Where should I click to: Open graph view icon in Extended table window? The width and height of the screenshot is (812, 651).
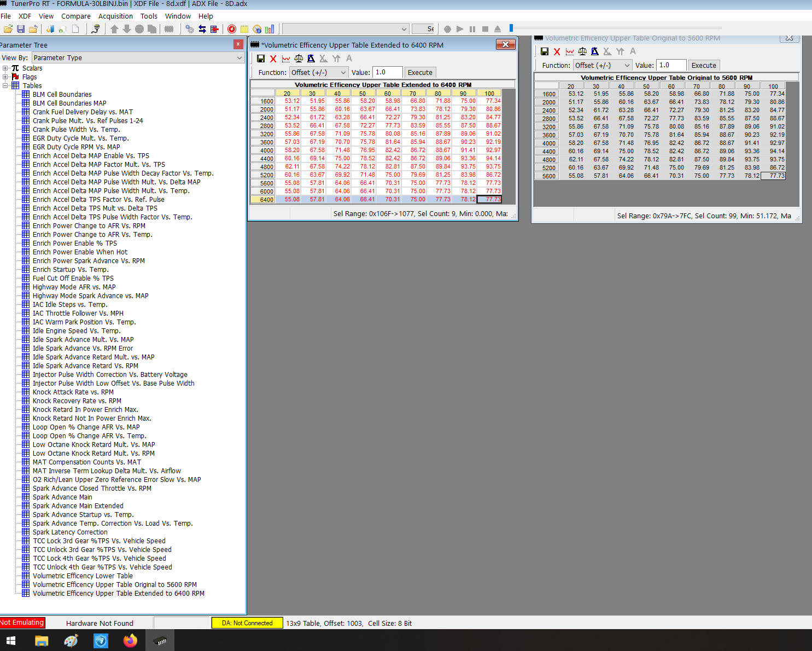pyautogui.click(x=286, y=59)
